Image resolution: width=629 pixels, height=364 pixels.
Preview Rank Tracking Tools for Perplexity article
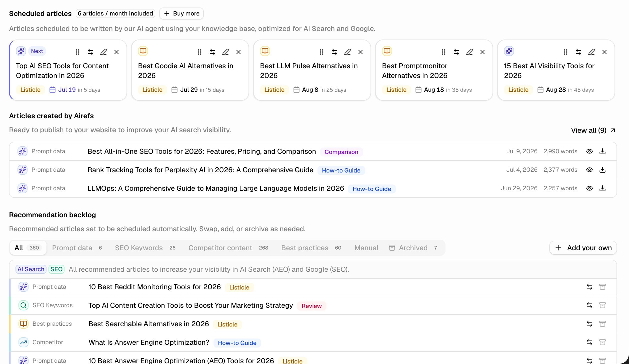pos(589,170)
